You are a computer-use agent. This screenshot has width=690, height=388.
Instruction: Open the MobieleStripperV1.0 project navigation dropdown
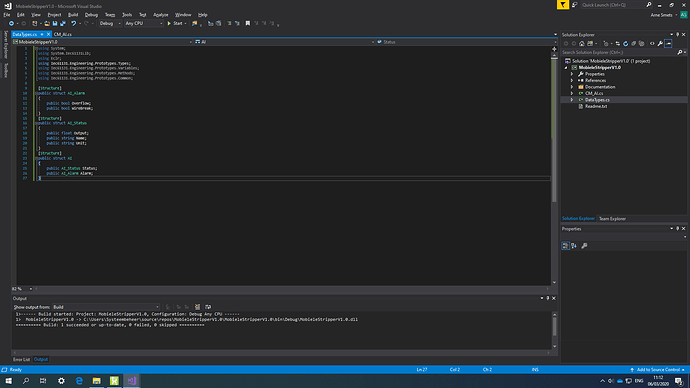pyautogui.click(x=103, y=42)
